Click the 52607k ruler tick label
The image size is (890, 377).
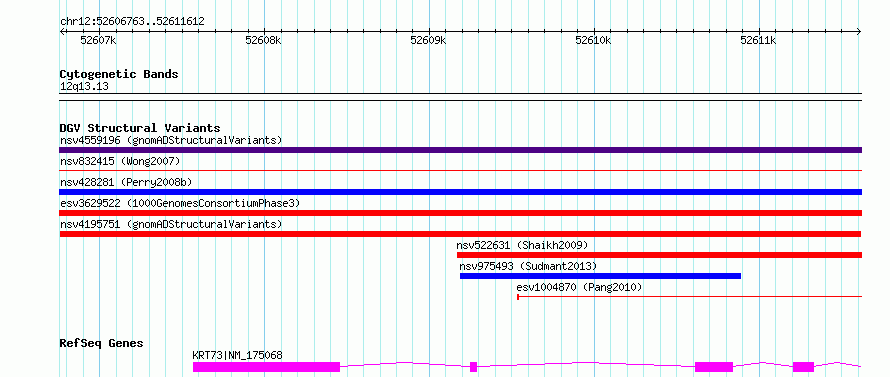[98, 40]
